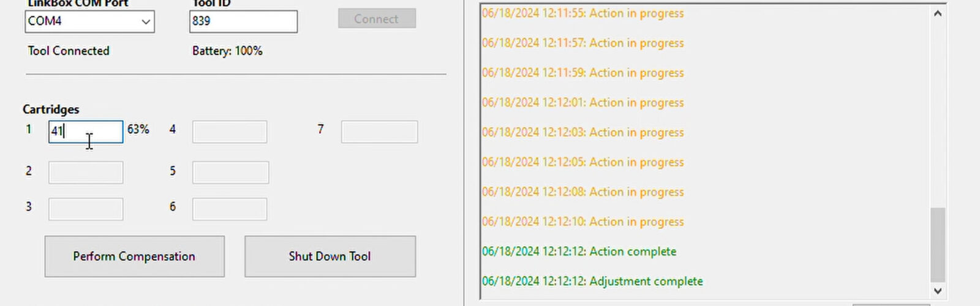Click the log scrollbar down arrow

coord(937,291)
